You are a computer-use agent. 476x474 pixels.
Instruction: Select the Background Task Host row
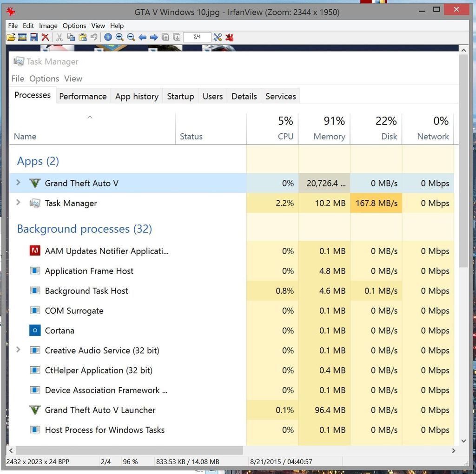point(232,290)
